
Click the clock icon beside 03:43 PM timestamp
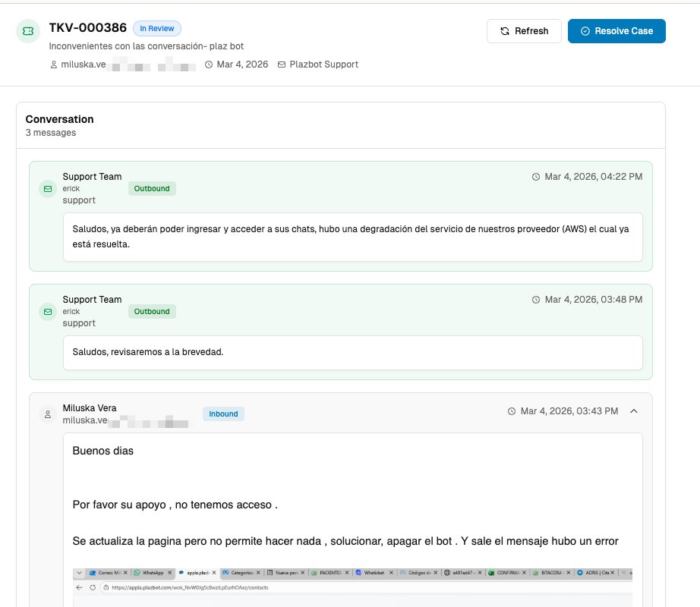click(512, 412)
